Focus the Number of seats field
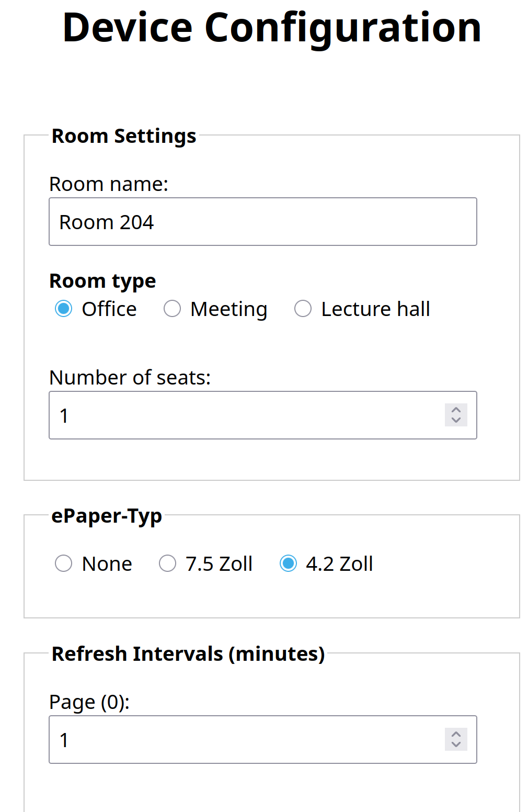The height and width of the screenshot is (812, 528). pos(246,415)
